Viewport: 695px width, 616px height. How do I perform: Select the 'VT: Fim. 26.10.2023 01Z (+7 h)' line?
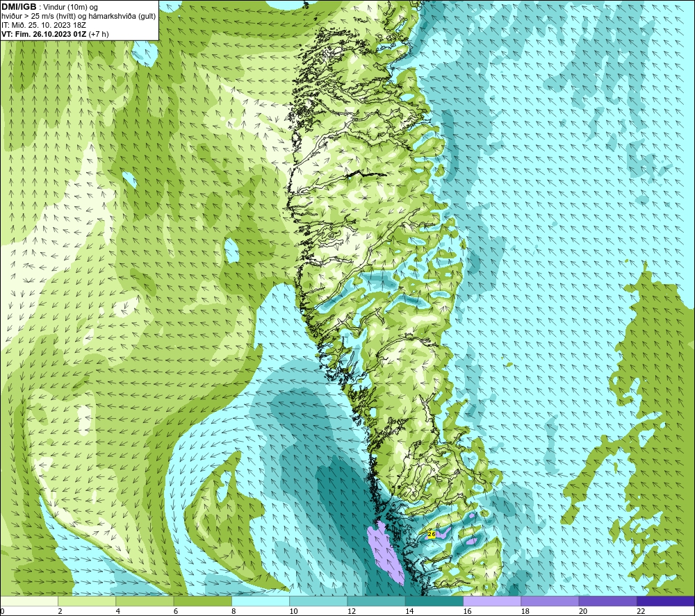click(55, 34)
